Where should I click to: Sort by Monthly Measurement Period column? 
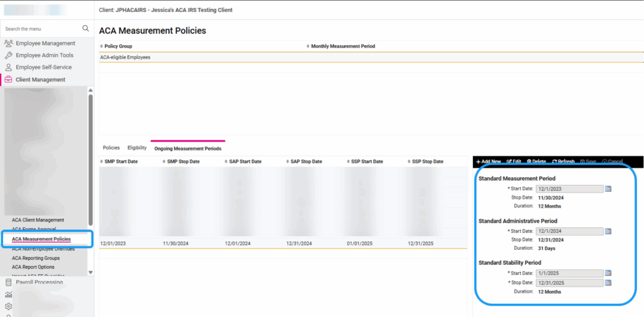(x=343, y=46)
